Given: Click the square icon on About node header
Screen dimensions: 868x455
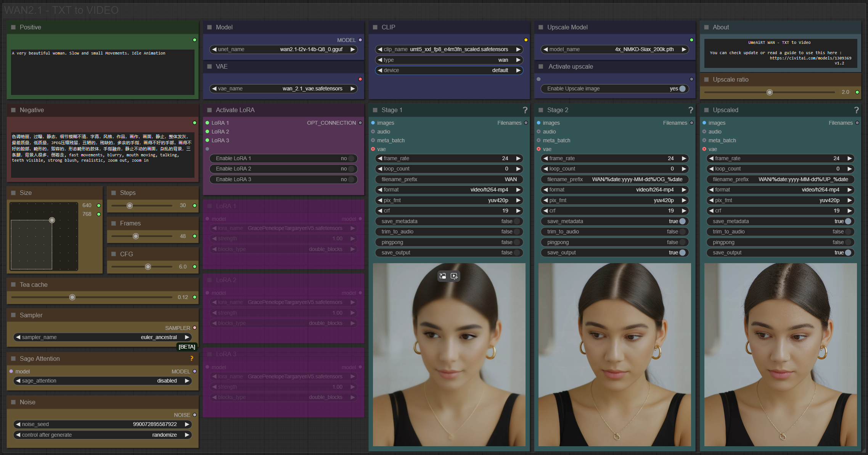Looking at the screenshot, I should [706, 27].
